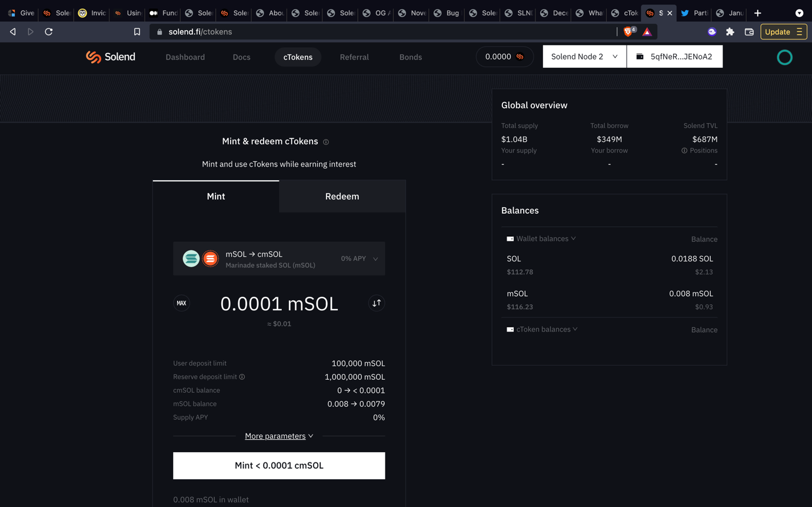The width and height of the screenshot is (812, 507).
Task: Click info icon beside Reserve deposit limit
Action: pos(242,377)
